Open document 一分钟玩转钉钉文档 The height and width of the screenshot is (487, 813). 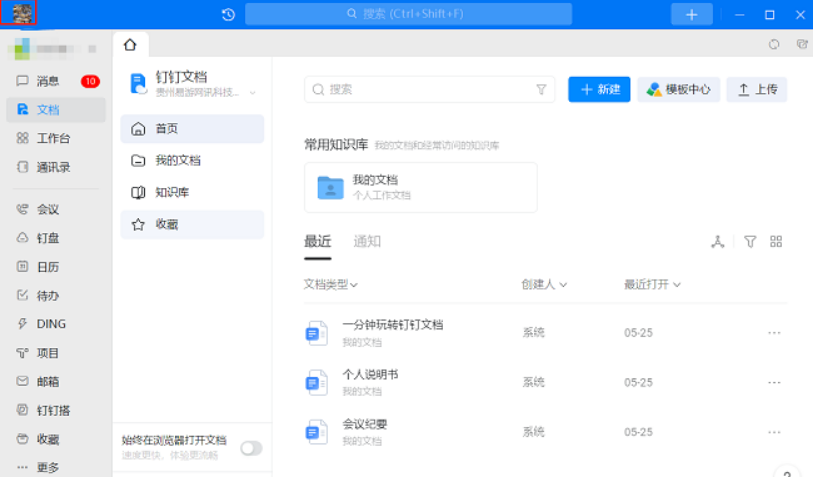(x=393, y=325)
